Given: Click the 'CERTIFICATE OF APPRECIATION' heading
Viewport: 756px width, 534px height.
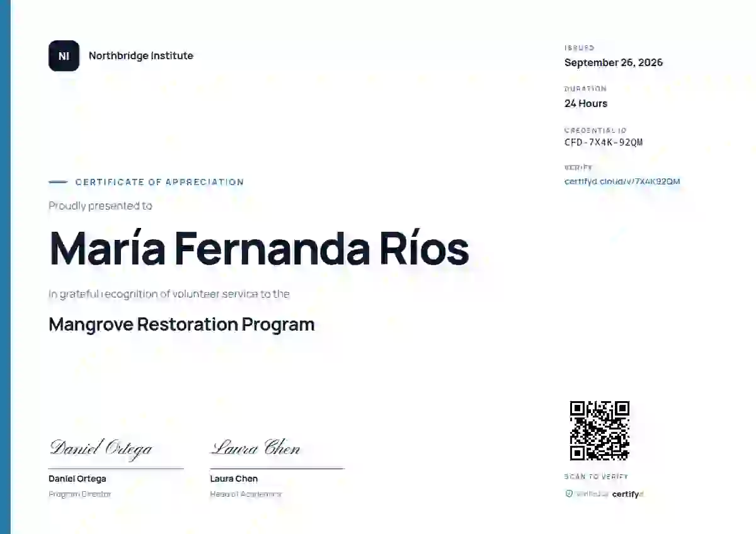Looking at the screenshot, I should click(159, 182).
